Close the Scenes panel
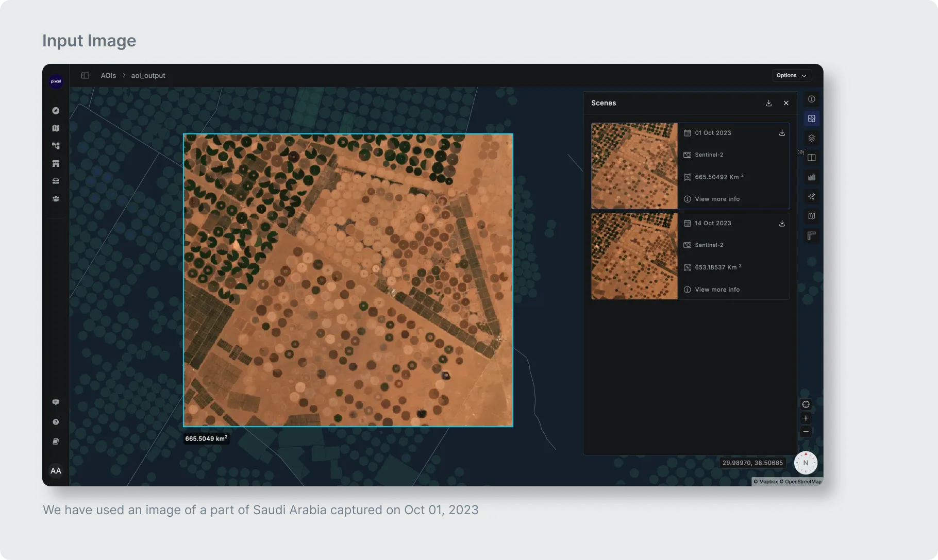This screenshot has height=560, width=938. click(x=786, y=103)
